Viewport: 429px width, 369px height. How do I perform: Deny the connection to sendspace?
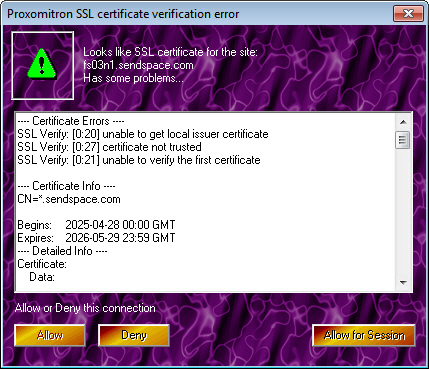[x=134, y=335]
